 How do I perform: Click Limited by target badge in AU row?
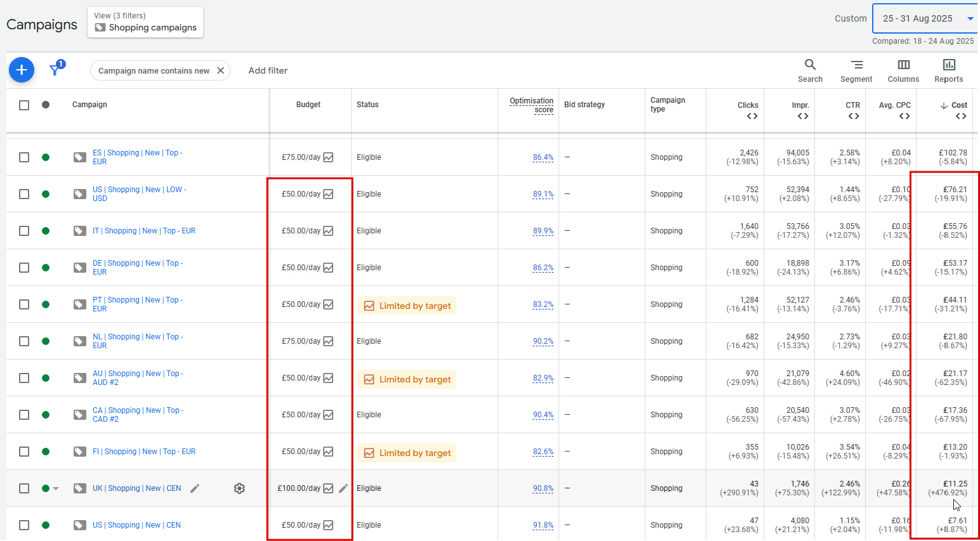coord(406,379)
